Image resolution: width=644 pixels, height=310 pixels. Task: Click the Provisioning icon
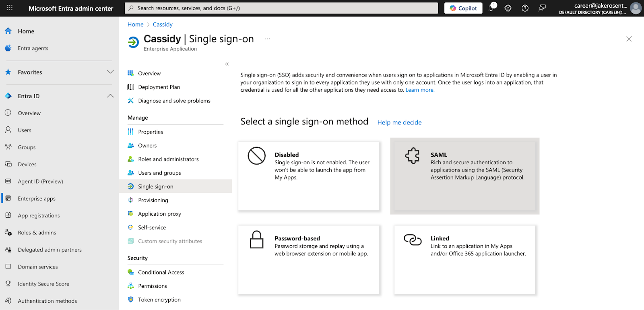pos(131,200)
